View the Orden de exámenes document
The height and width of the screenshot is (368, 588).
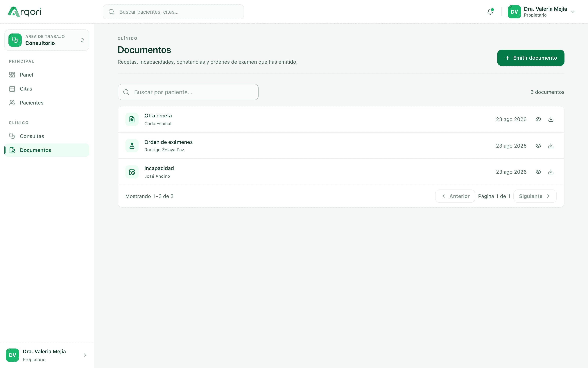click(538, 146)
